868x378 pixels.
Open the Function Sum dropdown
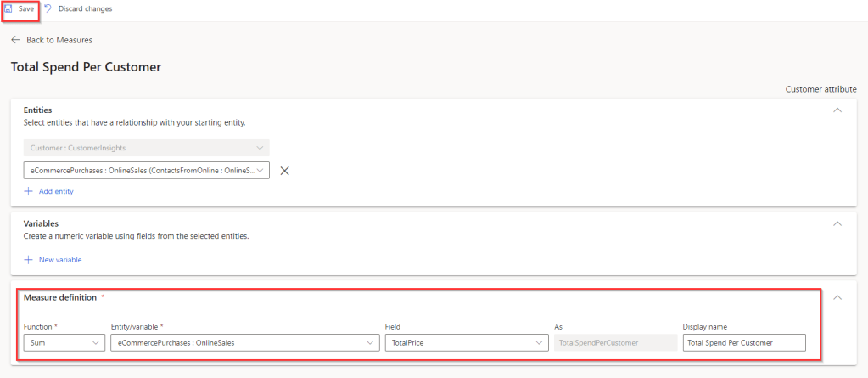click(64, 343)
